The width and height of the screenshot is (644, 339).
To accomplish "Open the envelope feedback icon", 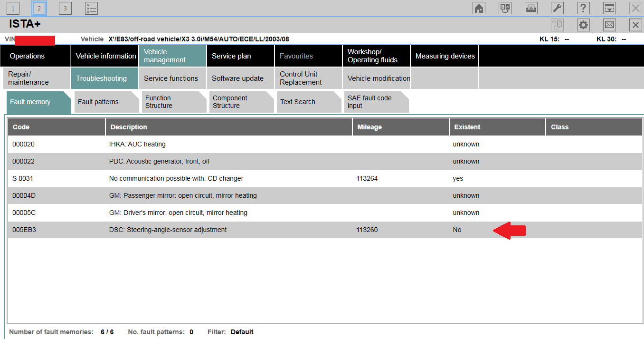I will [609, 25].
